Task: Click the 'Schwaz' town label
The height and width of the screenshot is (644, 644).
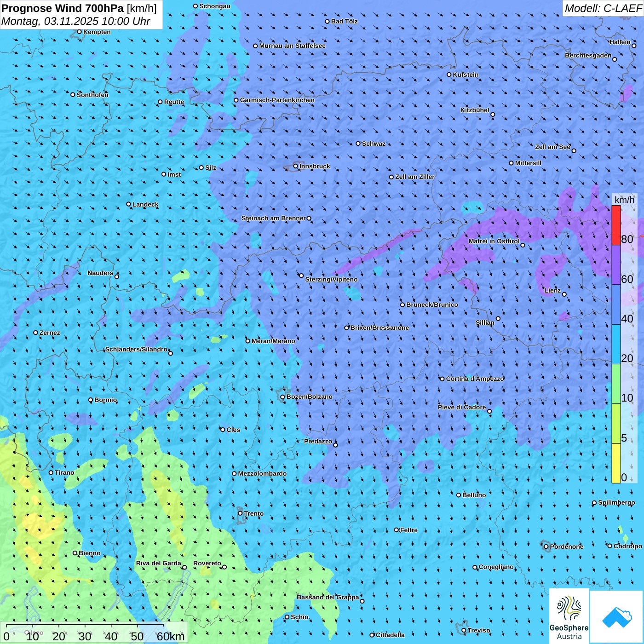Action: [374, 144]
